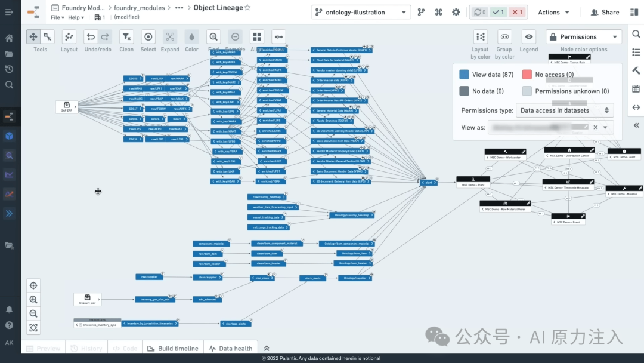The image size is (644, 363).
Task: Toggle the passed checks indicator
Action: [499, 13]
